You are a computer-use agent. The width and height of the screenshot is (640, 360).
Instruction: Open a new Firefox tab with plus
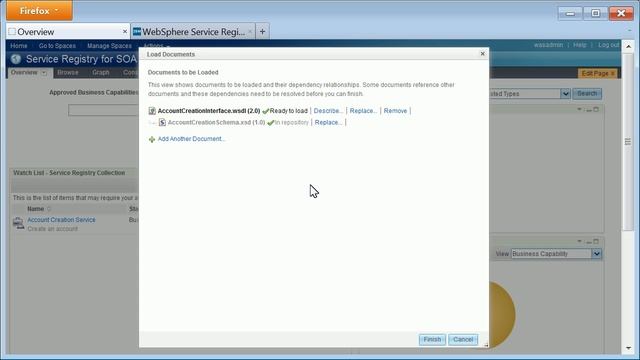262,31
